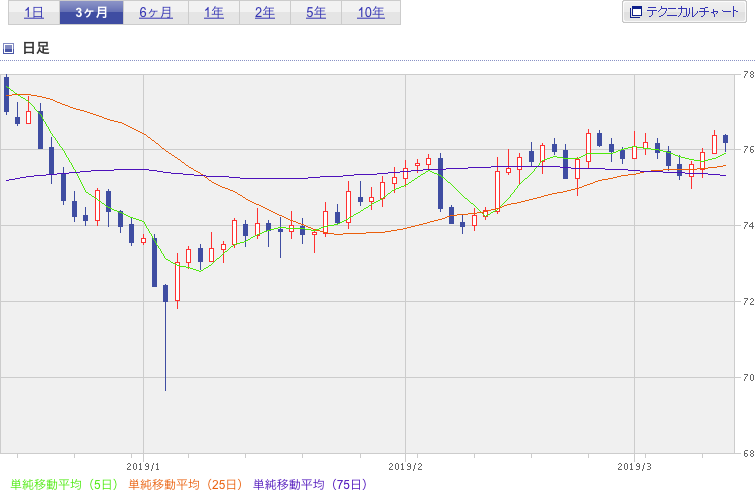Switch chart to 1年 range
Screen dimensions: 755x493
point(214,13)
